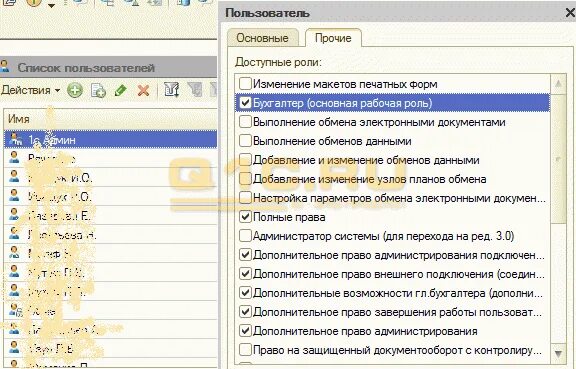Check Выполнение обменов данными
Screen dimensions: 576x369
coord(245,141)
